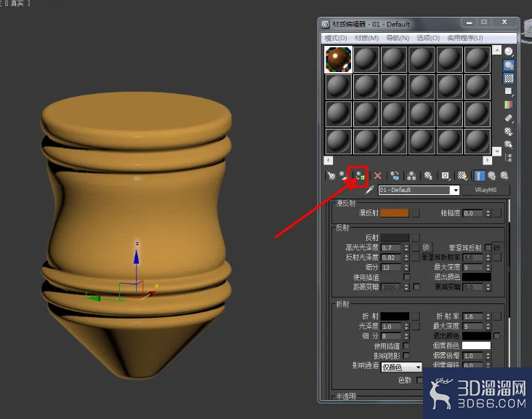Click Sample UV Tiling icon
This screenshot has height=419, width=532.
508,92
